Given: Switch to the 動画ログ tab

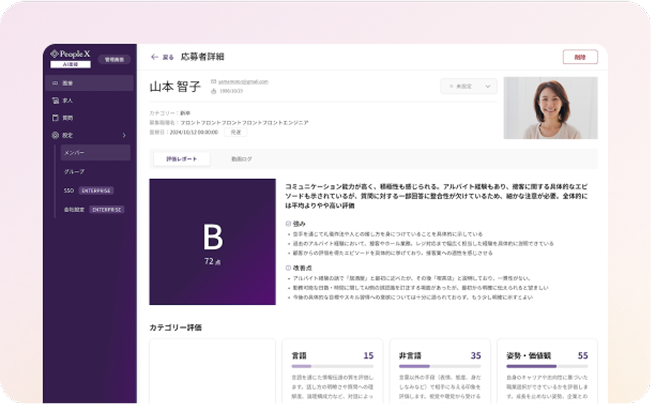Looking at the screenshot, I should (242, 159).
